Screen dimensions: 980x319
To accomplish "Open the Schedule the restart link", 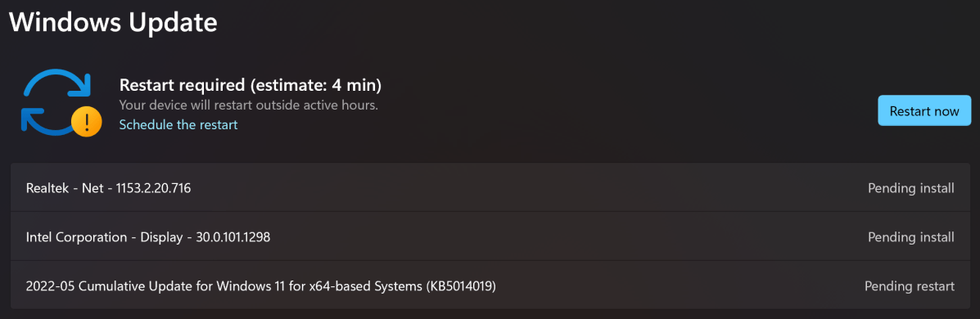I will pos(178,125).
